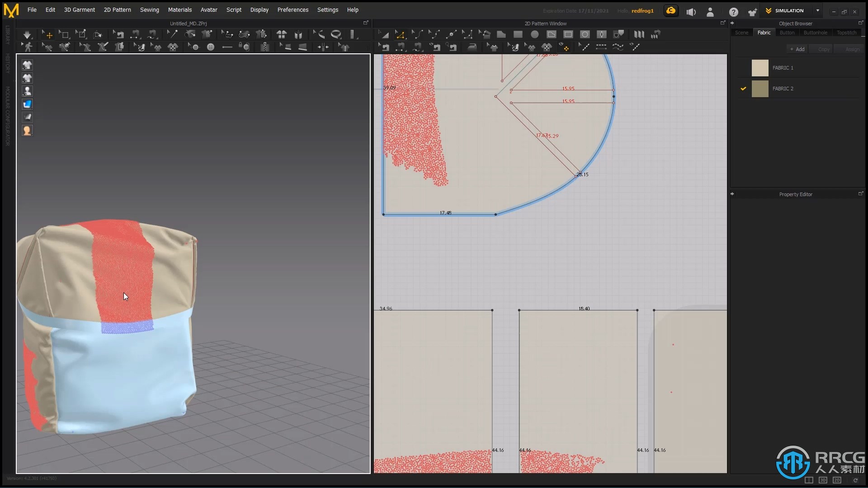Open the Materials menu

point(180,9)
